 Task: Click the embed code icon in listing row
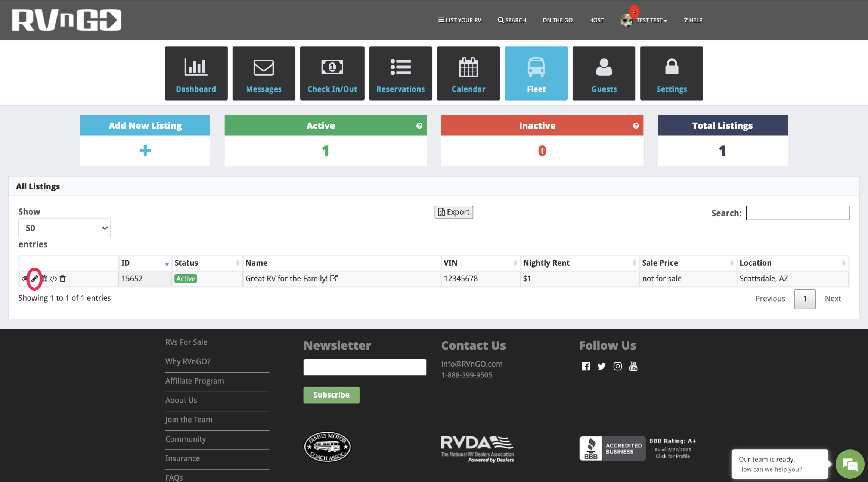click(x=53, y=279)
